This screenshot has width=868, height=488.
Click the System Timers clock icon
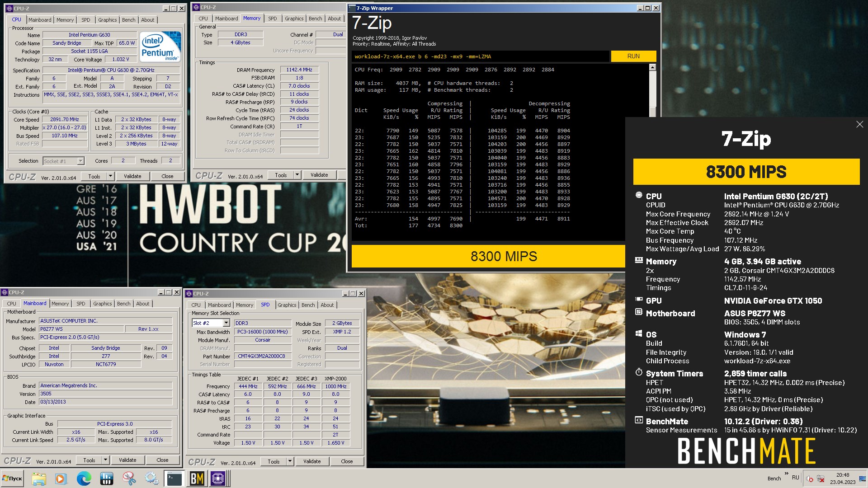point(639,372)
